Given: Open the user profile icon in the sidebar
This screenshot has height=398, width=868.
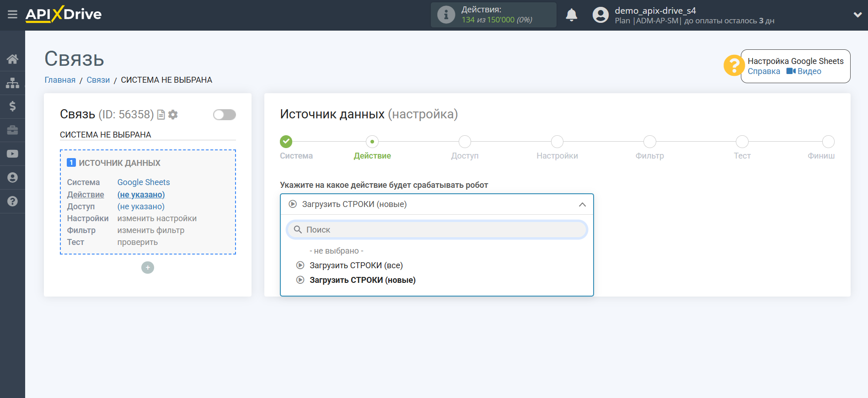Looking at the screenshot, I should 12,178.
